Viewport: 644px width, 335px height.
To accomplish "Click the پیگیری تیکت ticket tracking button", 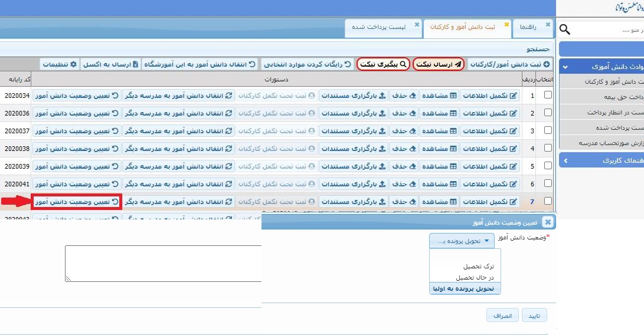I will [x=384, y=64].
